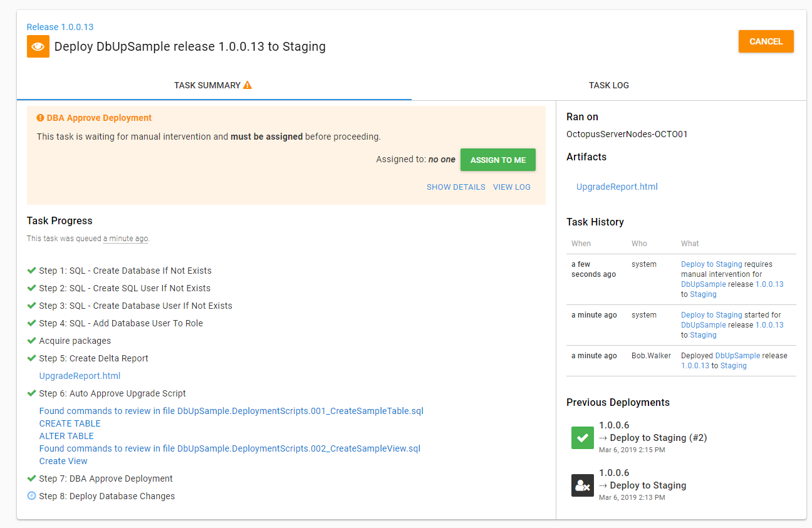Open the View Log link
Viewport: 812px width, 528px height.
tap(511, 187)
